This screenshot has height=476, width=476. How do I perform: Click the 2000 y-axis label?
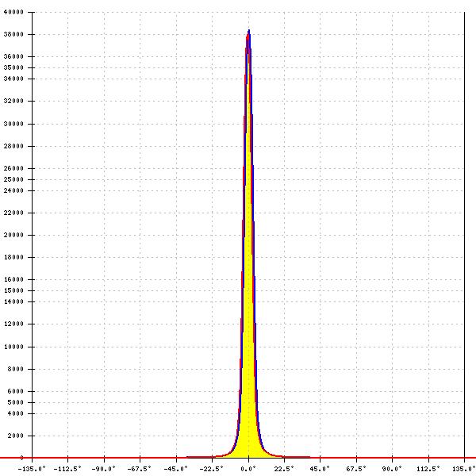[15, 436]
